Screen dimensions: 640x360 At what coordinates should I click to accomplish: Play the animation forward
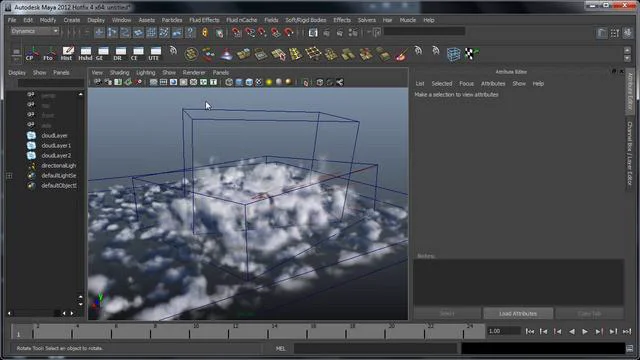pyautogui.click(x=585, y=332)
